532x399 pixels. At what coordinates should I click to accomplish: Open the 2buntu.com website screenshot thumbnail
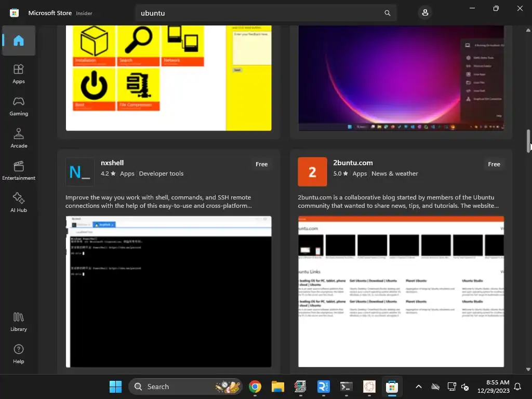401,292
